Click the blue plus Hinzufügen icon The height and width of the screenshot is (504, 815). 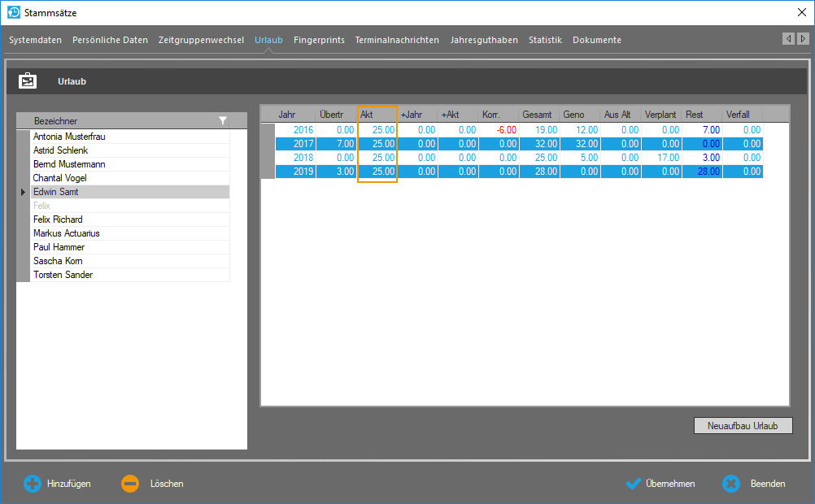[x=33, y=484]
